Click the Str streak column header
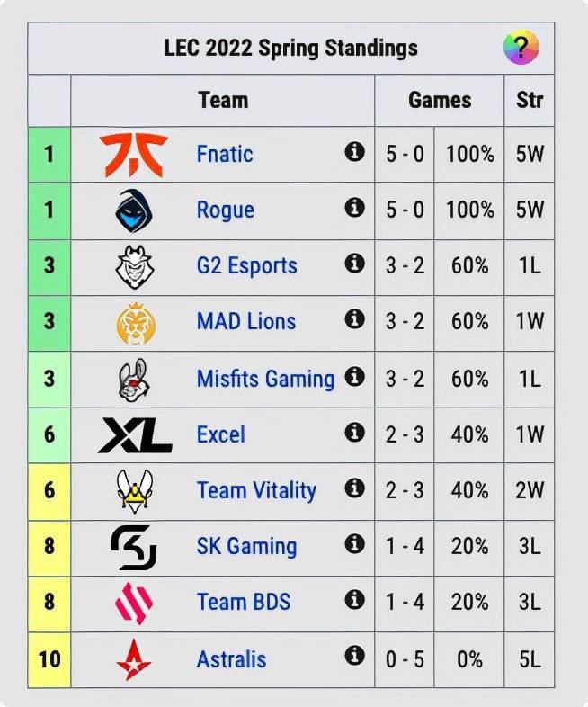The height and width of the screenshot is (707, 588). tap(529, 100)
